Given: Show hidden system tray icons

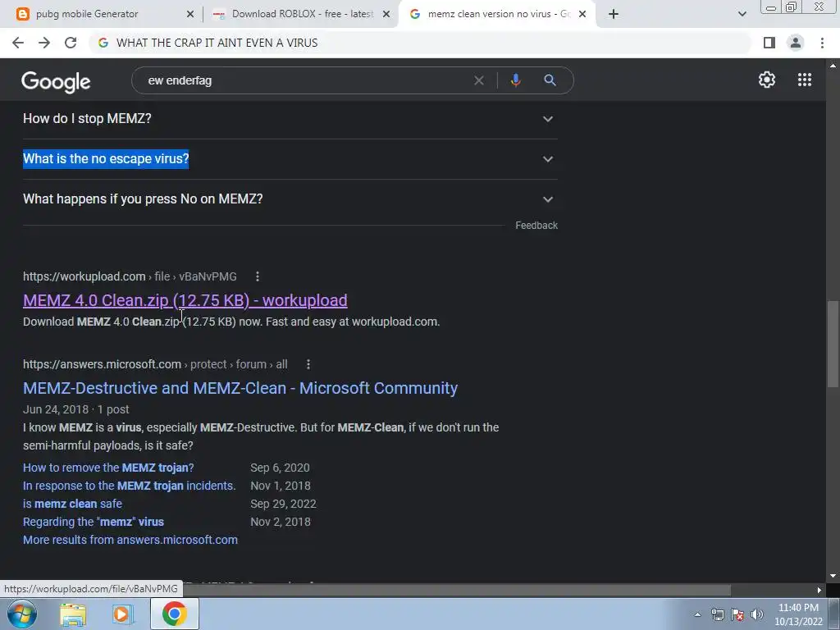Looking at the screenshot, I should pyautogui.click(x=697, y=614).
